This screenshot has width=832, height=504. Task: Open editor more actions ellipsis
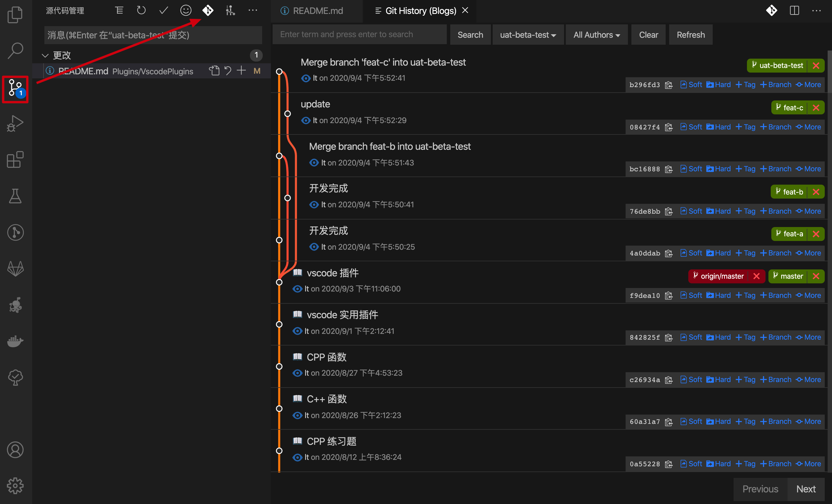pyautogui.click(x=816, y=10)
